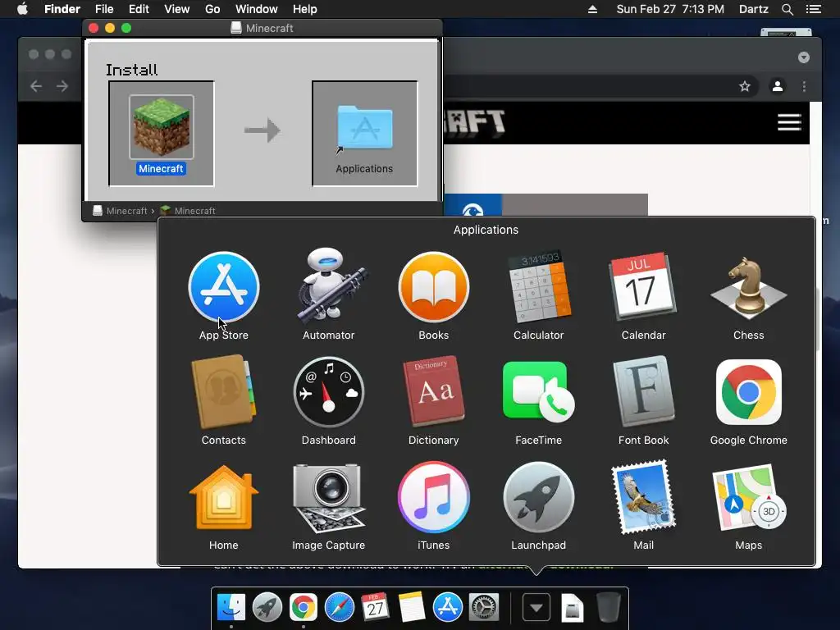
Task: Open Mail from the Applications stack
Action: (x=644, y=496)
